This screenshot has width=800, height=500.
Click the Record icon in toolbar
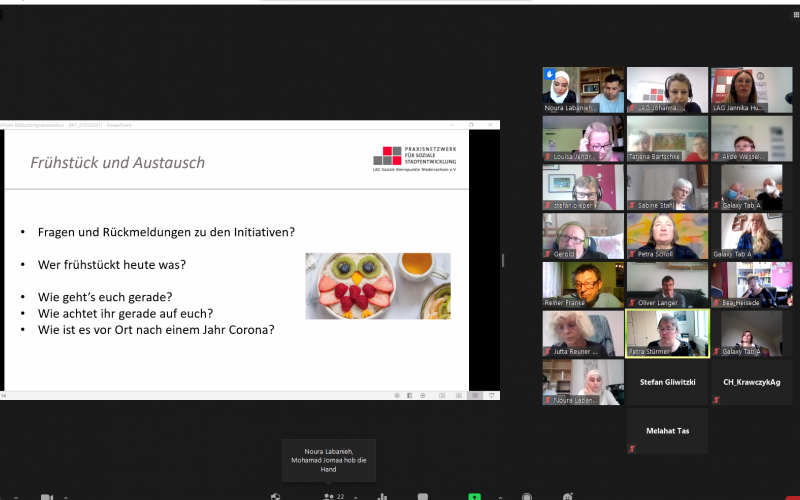[x=526, y=496]
